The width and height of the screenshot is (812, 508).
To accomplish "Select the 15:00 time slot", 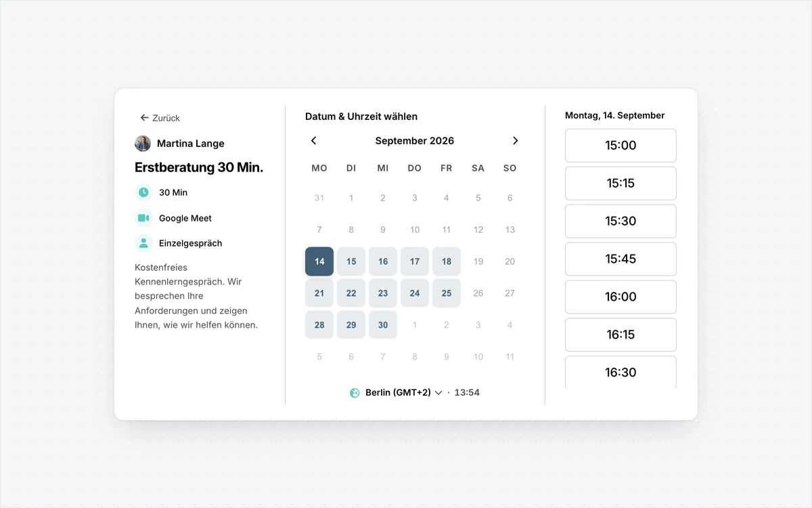I will [621, 146].
